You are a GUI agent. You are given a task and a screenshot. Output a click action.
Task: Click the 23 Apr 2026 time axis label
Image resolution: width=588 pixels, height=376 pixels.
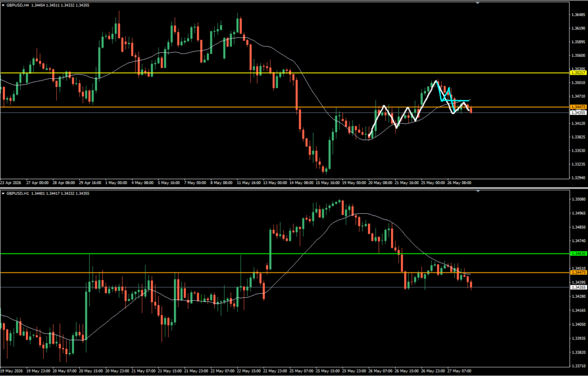tap(11, 183)
